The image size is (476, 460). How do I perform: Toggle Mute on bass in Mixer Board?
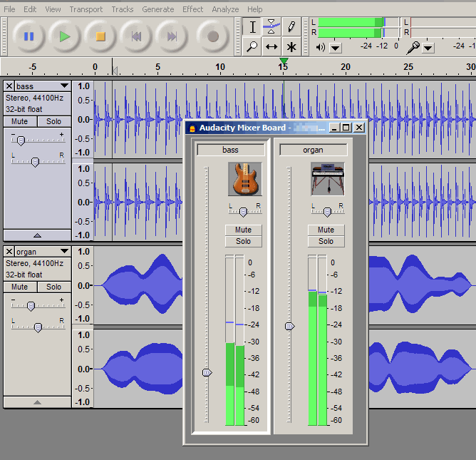243,230
